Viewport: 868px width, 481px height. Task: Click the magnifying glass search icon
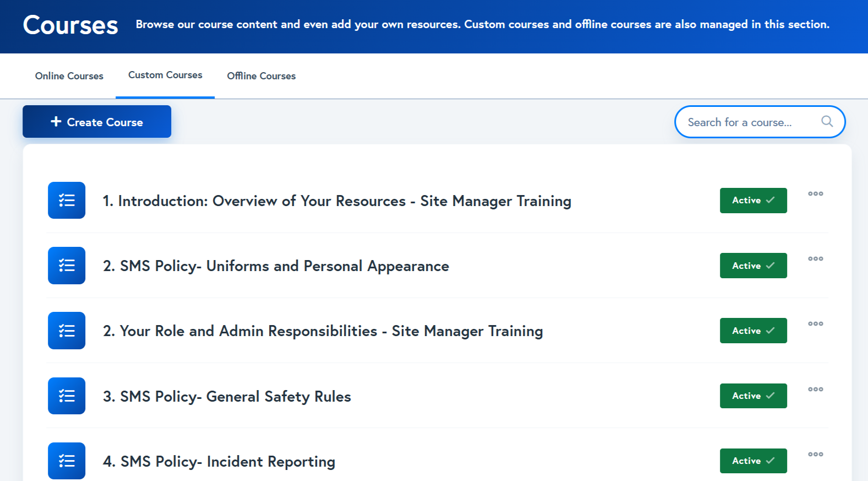click(827, 122)
